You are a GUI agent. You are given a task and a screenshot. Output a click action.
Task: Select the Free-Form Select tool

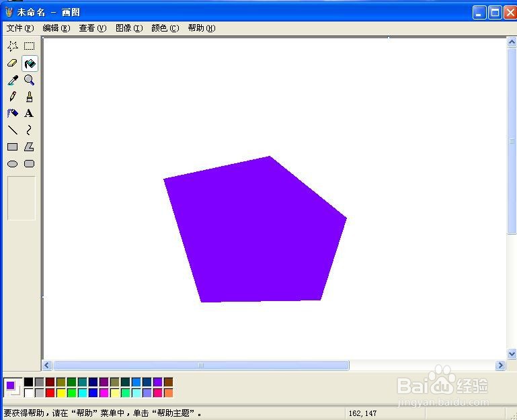click(x=13, y=46)
